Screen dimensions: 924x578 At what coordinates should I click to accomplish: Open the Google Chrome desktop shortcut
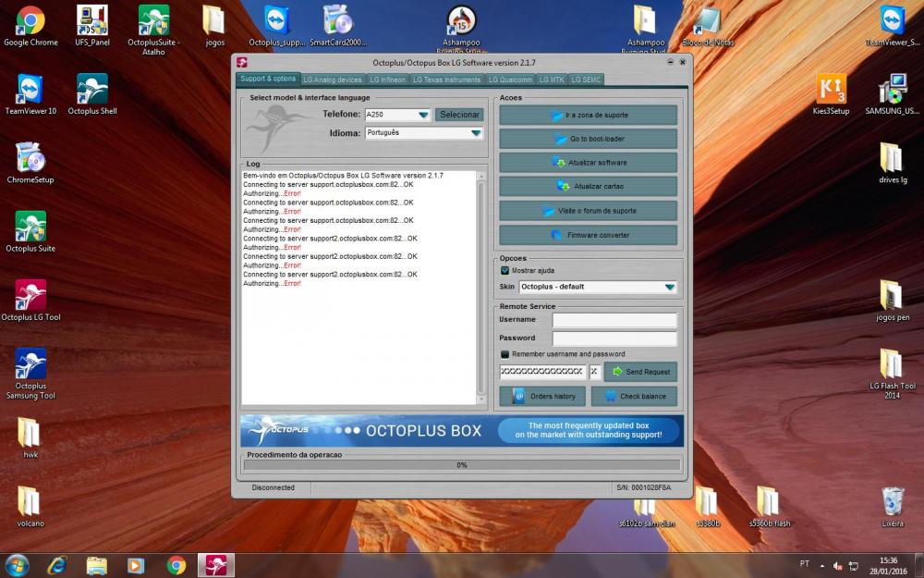coord(30,26)
